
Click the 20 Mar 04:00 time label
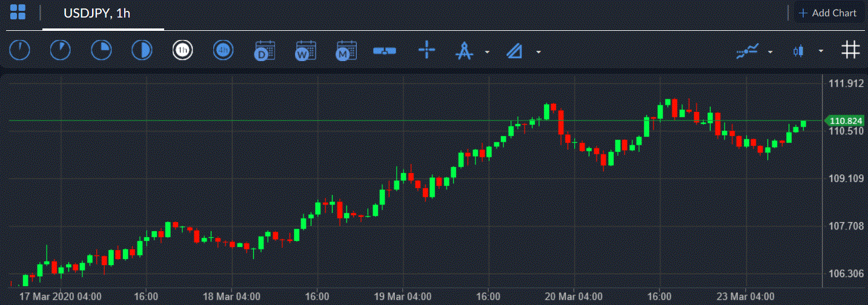click(574, 297)
